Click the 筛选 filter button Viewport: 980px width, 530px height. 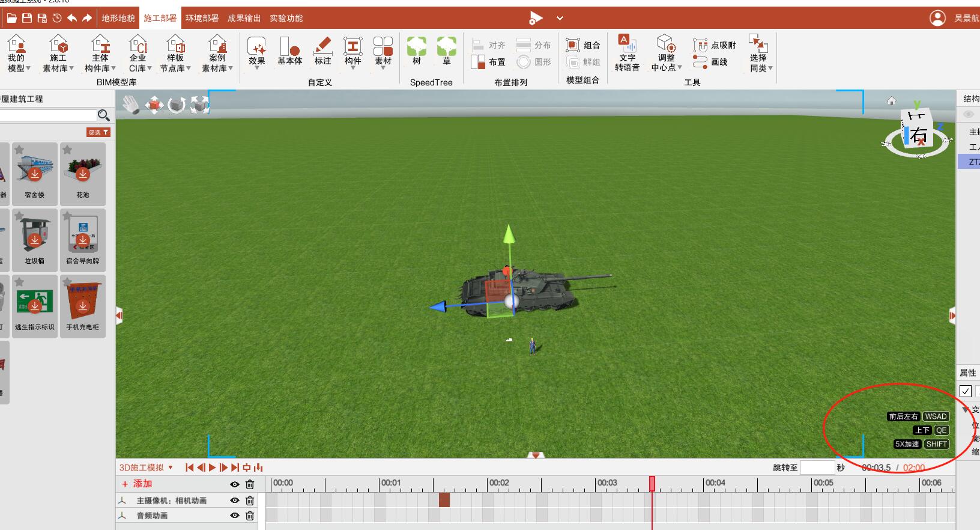click(98, 132)
